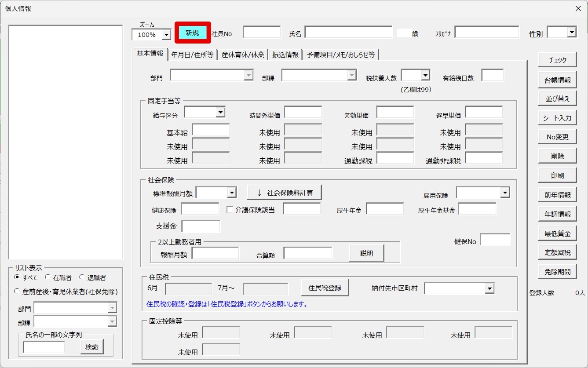Image resolution: width=588 pixels, height=368 pixels.
Task: Expand the 給与区分 dropdown
Action: pos(220,112)
